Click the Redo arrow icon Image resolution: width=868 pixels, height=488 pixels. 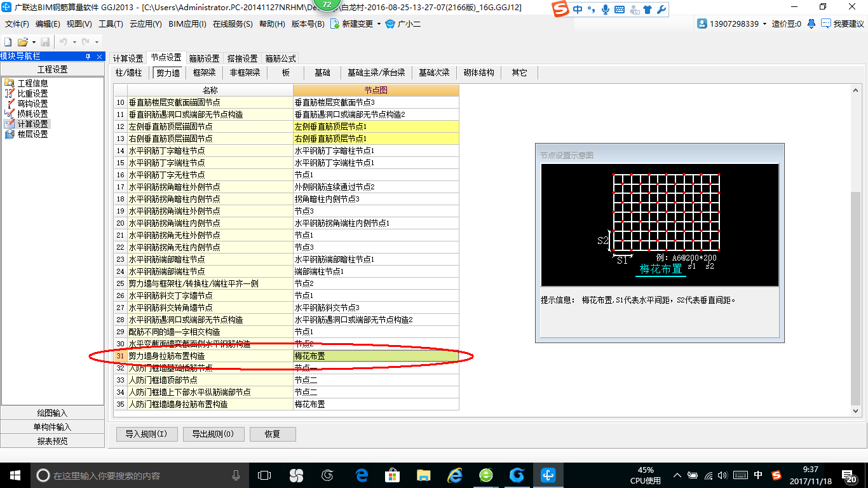(x=86, y=42)
